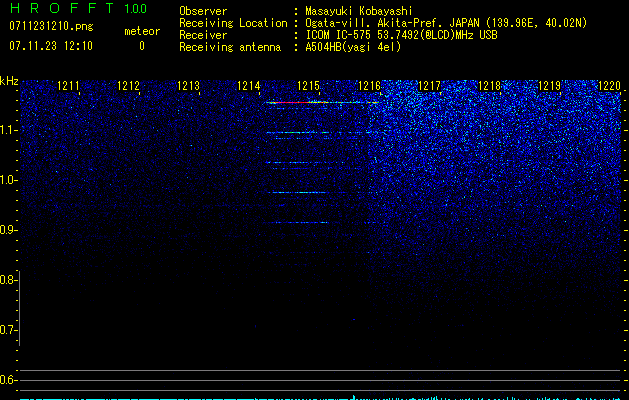Click the 0.7 frequency axis label

click(x=8, y=330)
